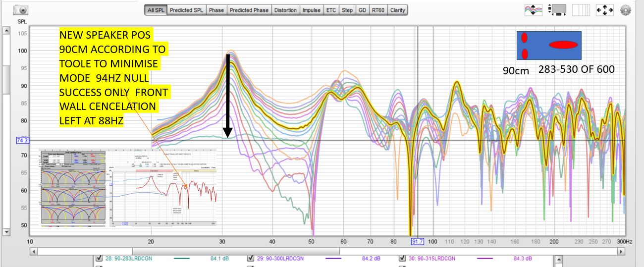Select the Step tab
Viewport: 644px width, 267px height.
[347, 10]
